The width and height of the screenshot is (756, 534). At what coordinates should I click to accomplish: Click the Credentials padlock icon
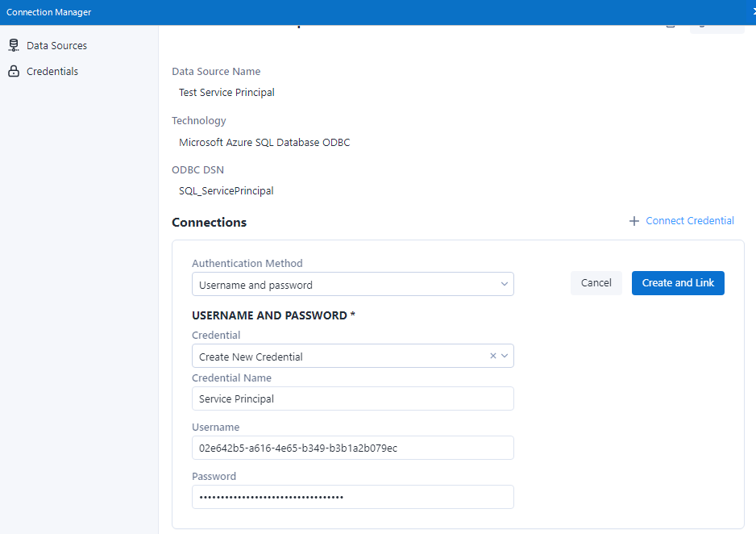coord(13,72)
